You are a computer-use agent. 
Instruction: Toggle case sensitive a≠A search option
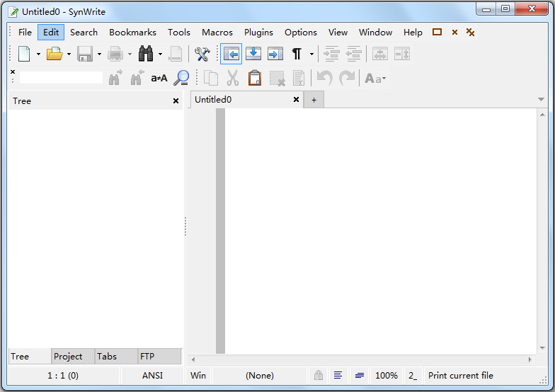[x=159, y=78]
